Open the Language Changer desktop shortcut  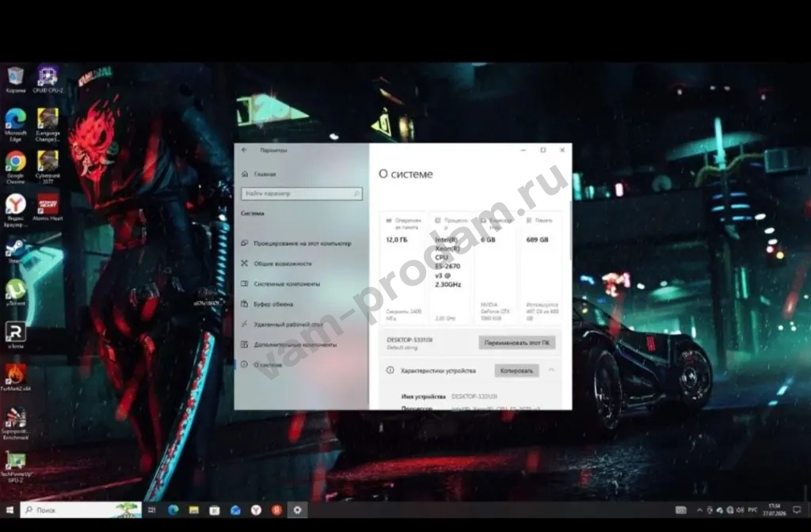click(48, 124)
